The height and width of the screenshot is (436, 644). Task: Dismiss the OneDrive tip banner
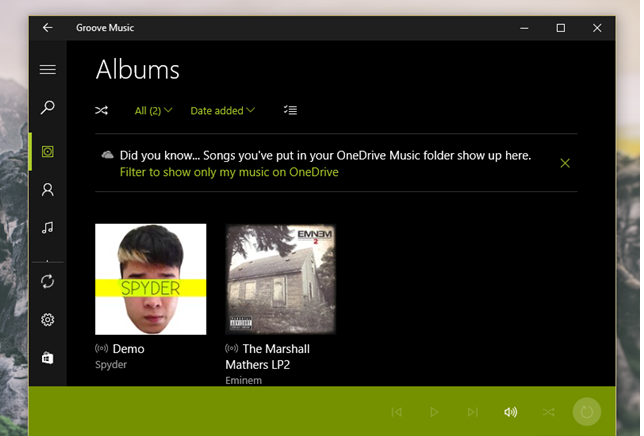(565, 163)
